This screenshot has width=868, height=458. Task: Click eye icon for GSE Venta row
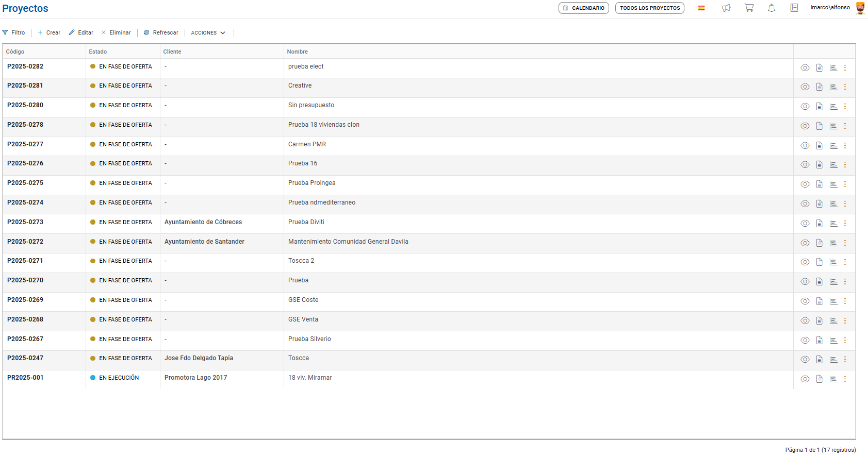click(805, 321)
